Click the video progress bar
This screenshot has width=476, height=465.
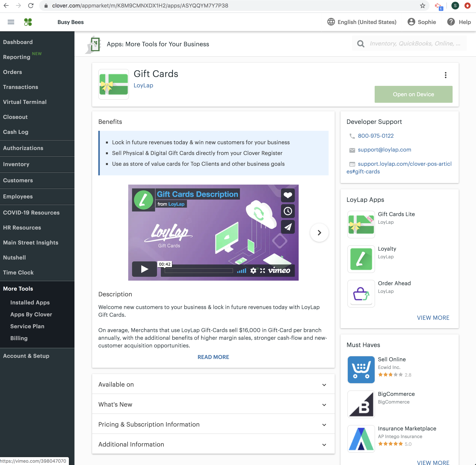pos(199,271)
